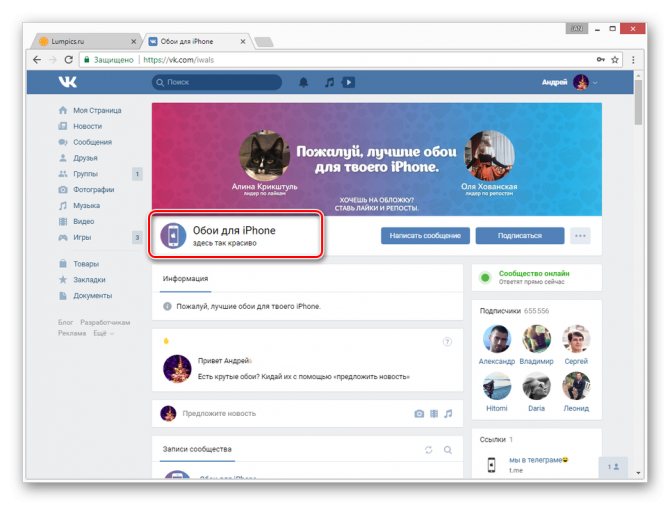Image resolution: width=670 pixels, height=505 pixels.
Task: Refresh community posts icon
Action: point(429,449)
